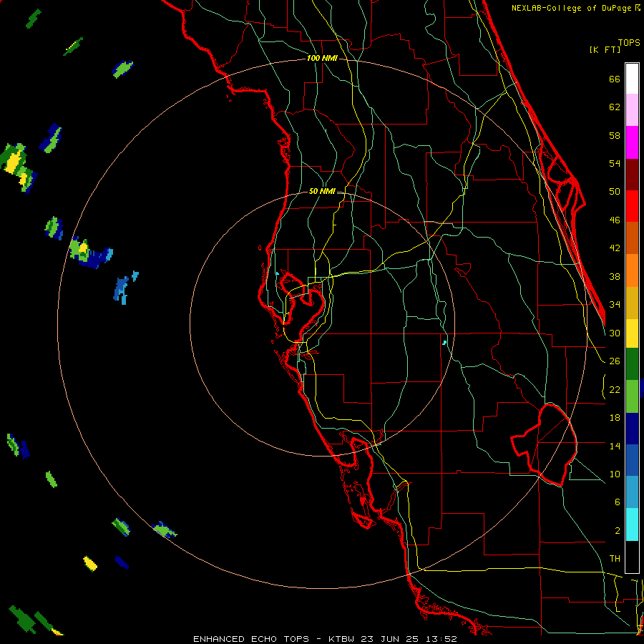The image size is (644, 644).
Task: Pick the bright yellow scale swatch
Action: pyautogui.click(x=632, y=333)
